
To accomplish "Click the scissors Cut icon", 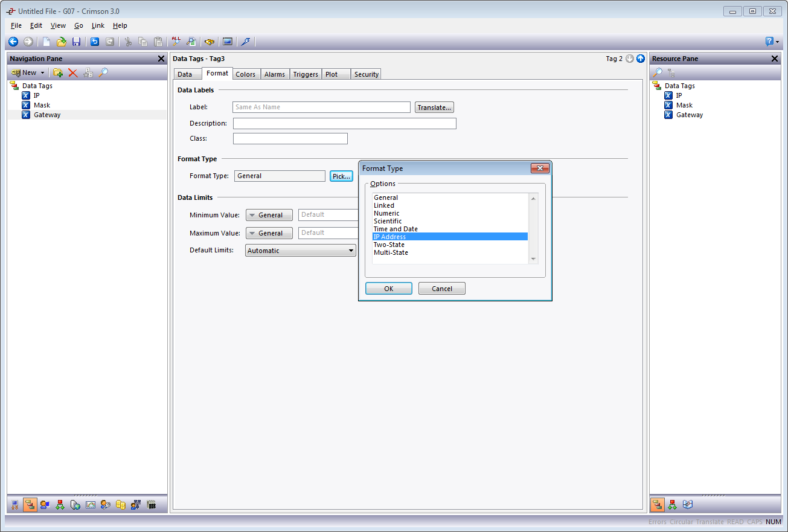I will coord(128,42).
